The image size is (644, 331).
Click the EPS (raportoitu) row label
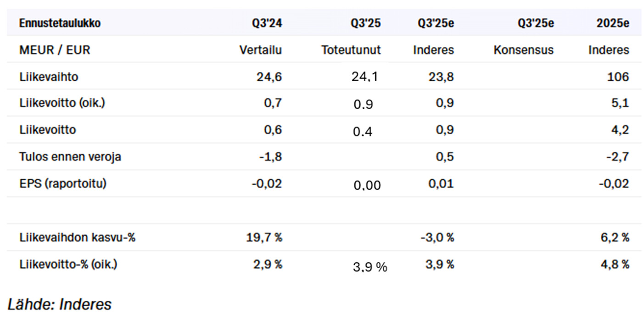click(63, 183)
